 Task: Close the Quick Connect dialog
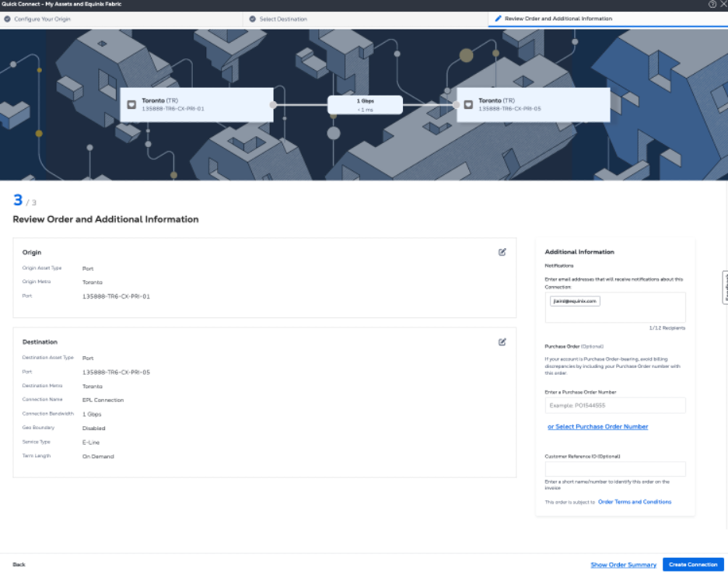point(723,4)
